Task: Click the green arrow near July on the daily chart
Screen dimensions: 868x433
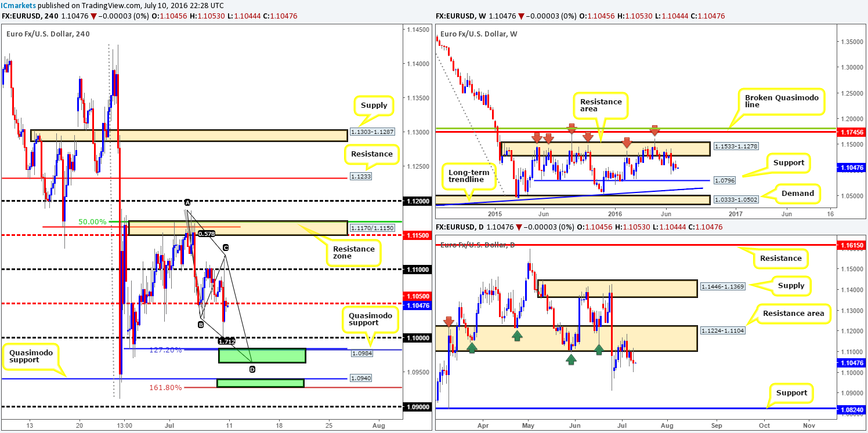Action: pos(599,350)
